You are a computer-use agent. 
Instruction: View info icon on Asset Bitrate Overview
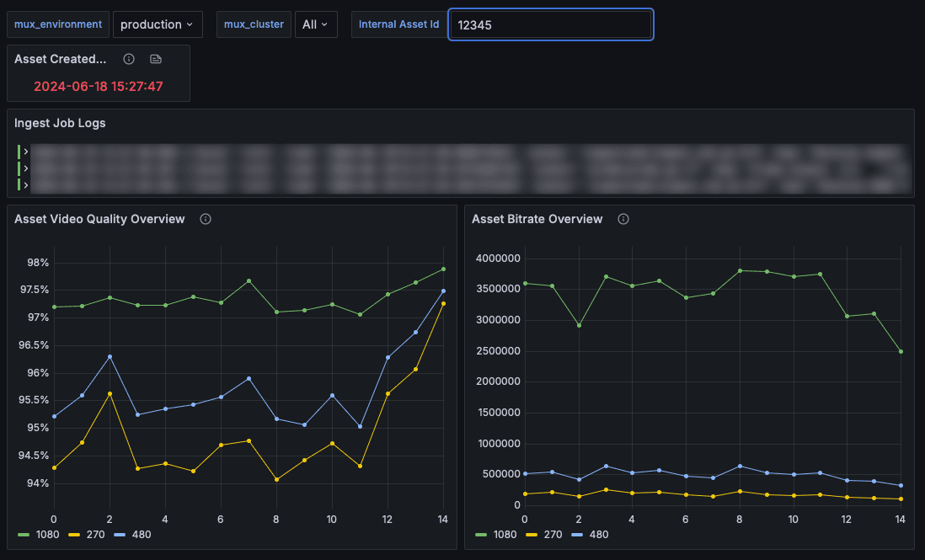(x=623, y=219)
